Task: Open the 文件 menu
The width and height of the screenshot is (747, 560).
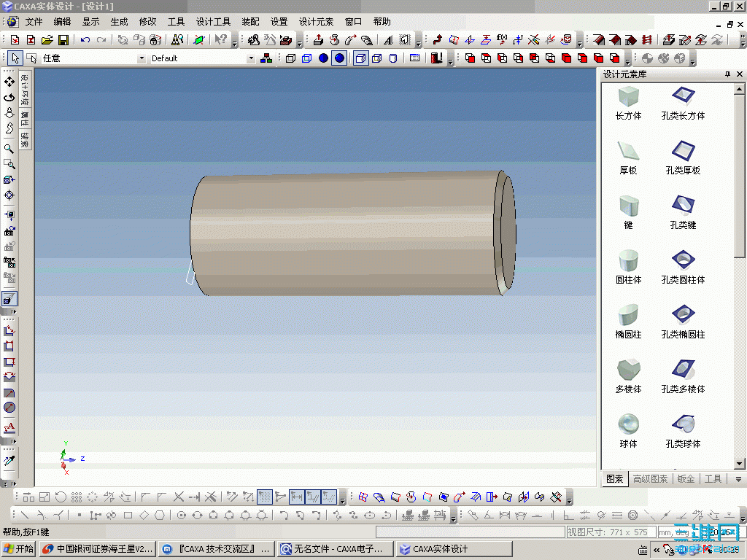Action: tap(34, 21)
